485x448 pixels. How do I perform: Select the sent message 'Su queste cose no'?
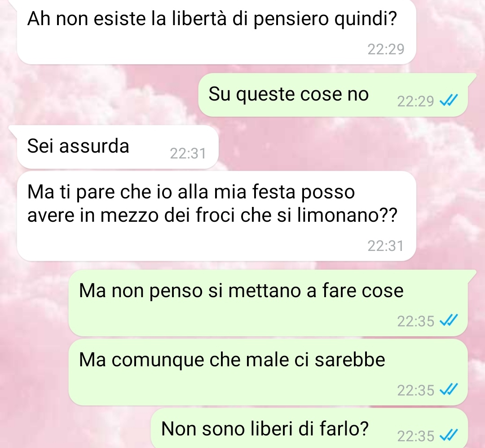[333, 95]
